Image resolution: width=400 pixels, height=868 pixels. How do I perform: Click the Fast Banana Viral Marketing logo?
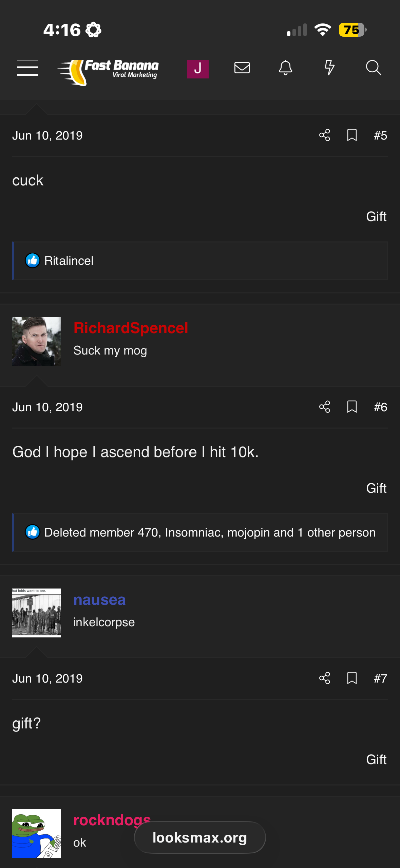click(108, 71)
